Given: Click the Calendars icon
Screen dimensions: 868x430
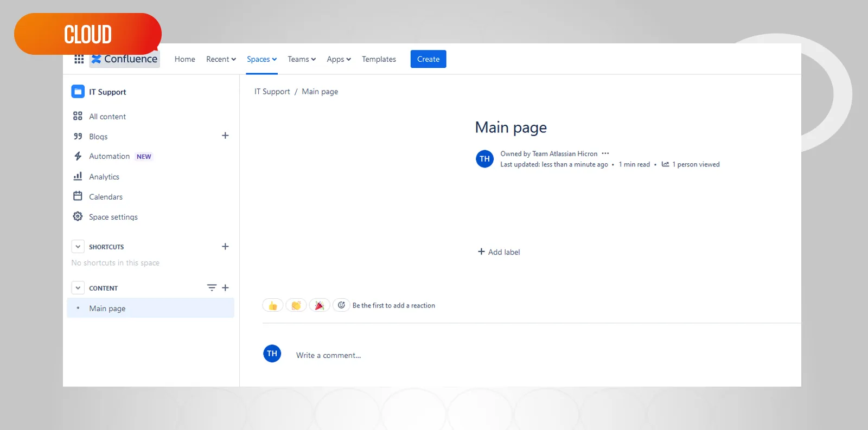Looking at the screenshot, I should coord(78,196).
